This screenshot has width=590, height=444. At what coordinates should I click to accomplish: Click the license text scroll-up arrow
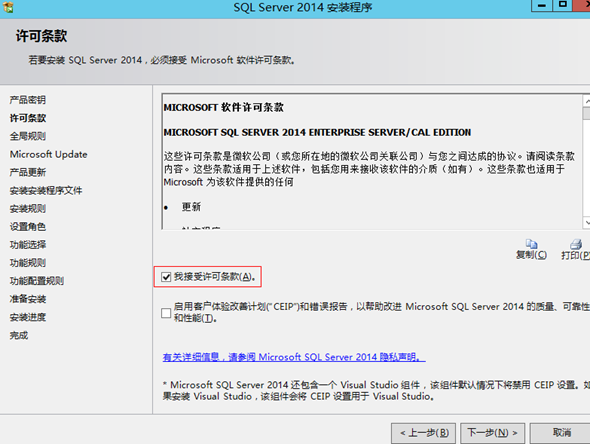(587, 101)
